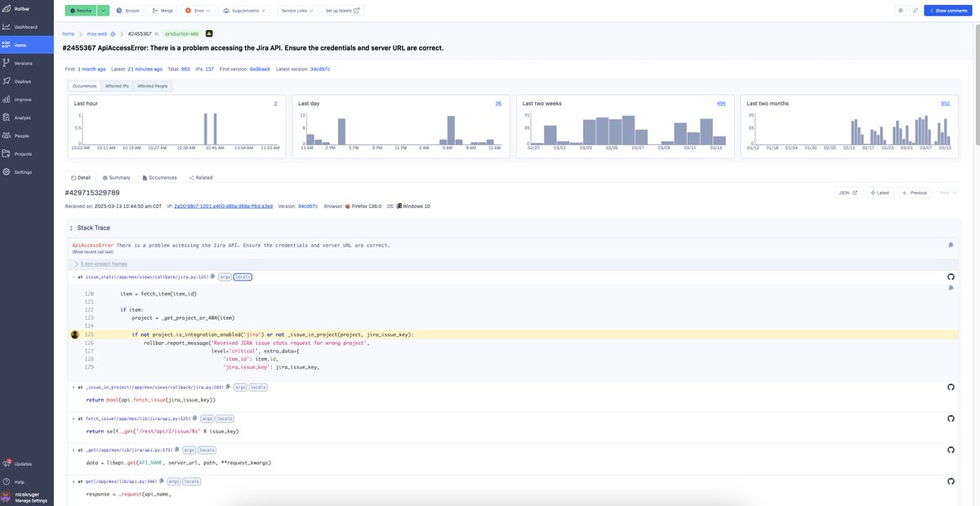Open Analyze in the sidebar
This screenshot has height=506, width=980.
click(26, 118)
